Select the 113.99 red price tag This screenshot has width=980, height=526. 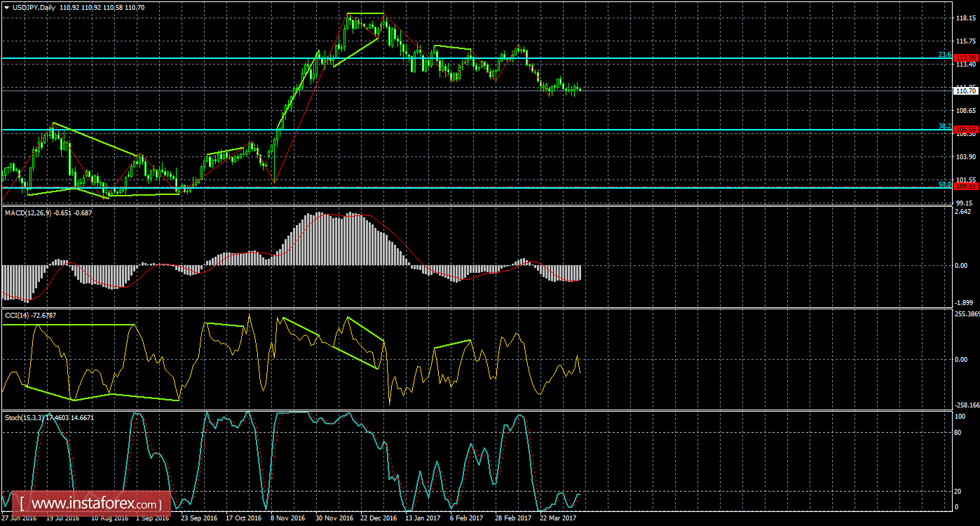tap(966, 58)
